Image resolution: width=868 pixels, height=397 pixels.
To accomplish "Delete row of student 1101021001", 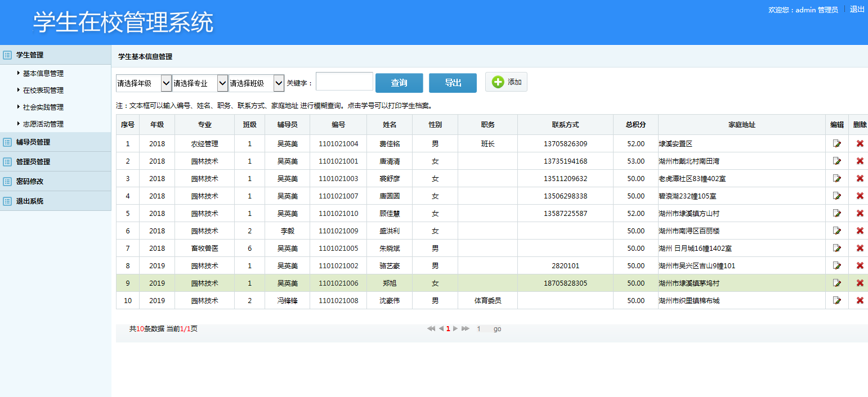I will [860, 161].
